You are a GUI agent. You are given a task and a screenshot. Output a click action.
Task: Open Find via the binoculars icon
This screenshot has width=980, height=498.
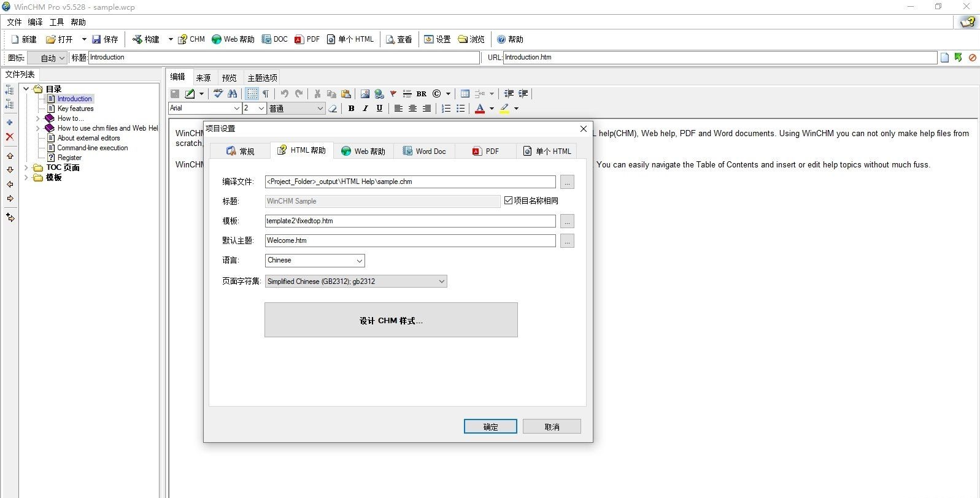click(232, 94)
